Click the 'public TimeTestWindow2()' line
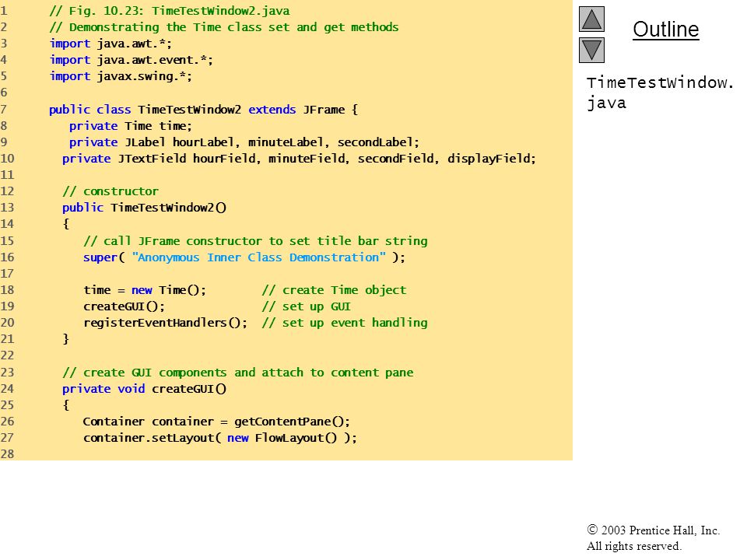Screen dimensions: 747x560 click(x=145, y=208)
